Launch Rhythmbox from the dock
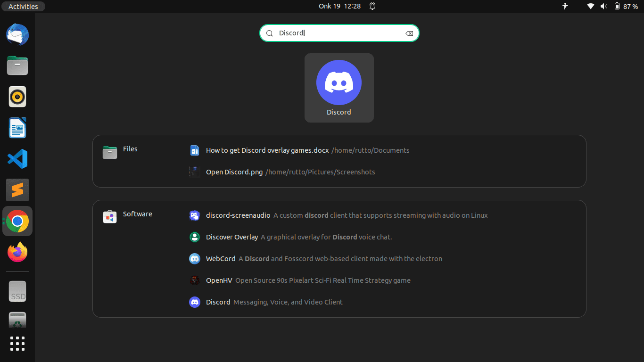The height and width of the screenshot is (362, 644). coord(17,97)
